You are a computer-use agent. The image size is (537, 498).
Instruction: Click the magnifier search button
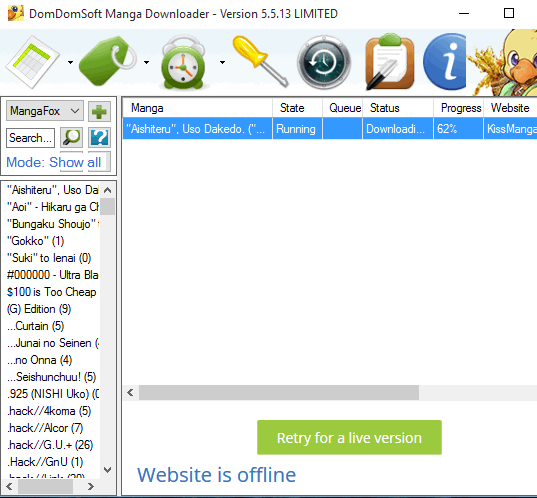pos(72,138)
